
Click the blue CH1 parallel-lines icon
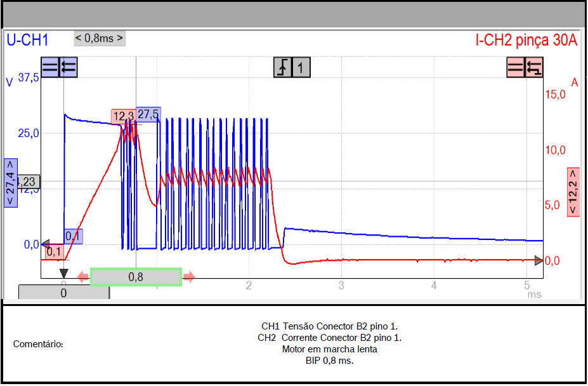tap(50, 67)
